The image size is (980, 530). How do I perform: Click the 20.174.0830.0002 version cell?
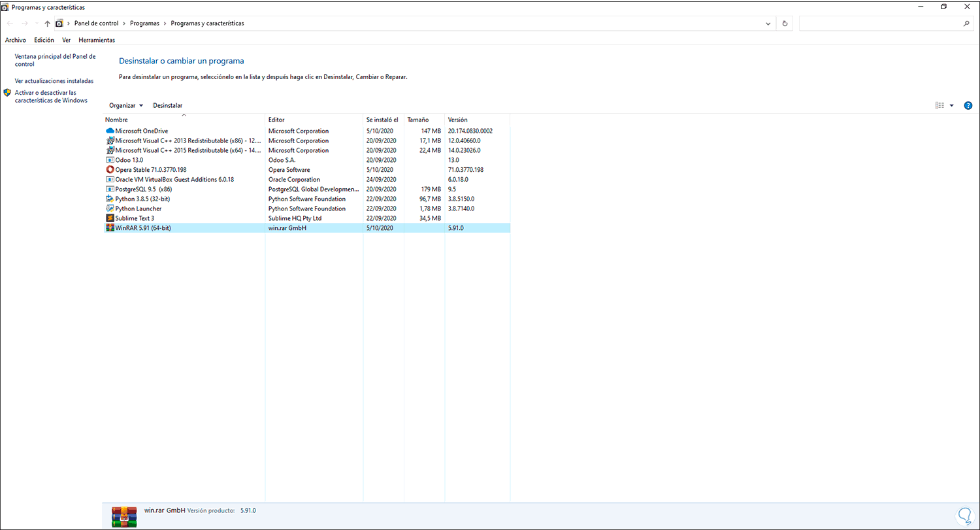pyautogui.click(x=470, y=131)
